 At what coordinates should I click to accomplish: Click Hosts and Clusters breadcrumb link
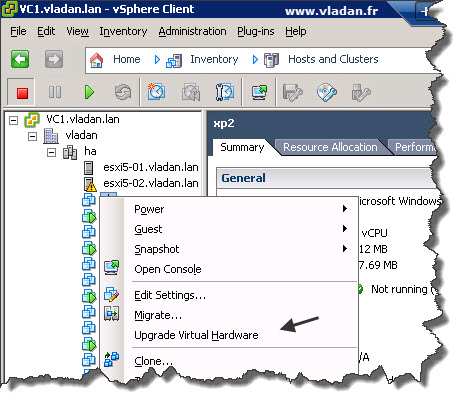pyautogui.click(x=333, y=59)
